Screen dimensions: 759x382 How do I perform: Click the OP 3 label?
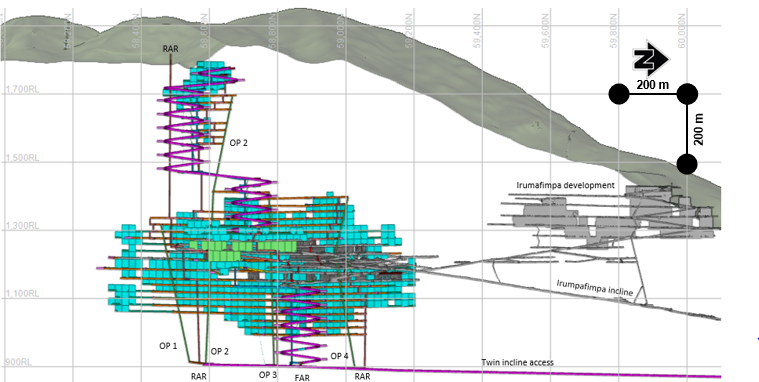point(268,375)
